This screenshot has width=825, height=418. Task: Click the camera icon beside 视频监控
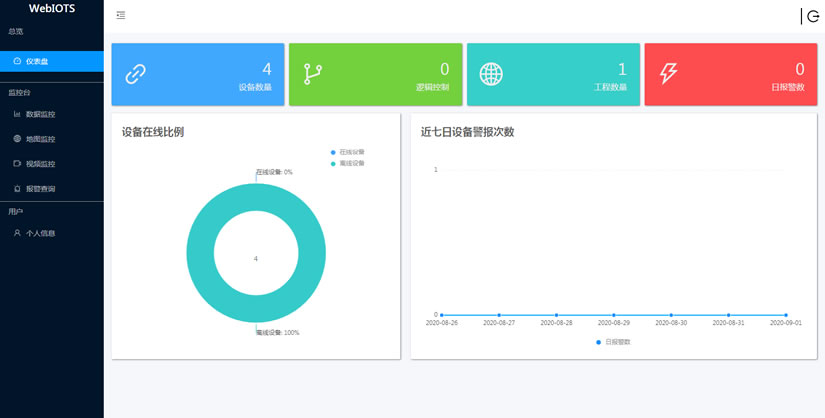17,163
